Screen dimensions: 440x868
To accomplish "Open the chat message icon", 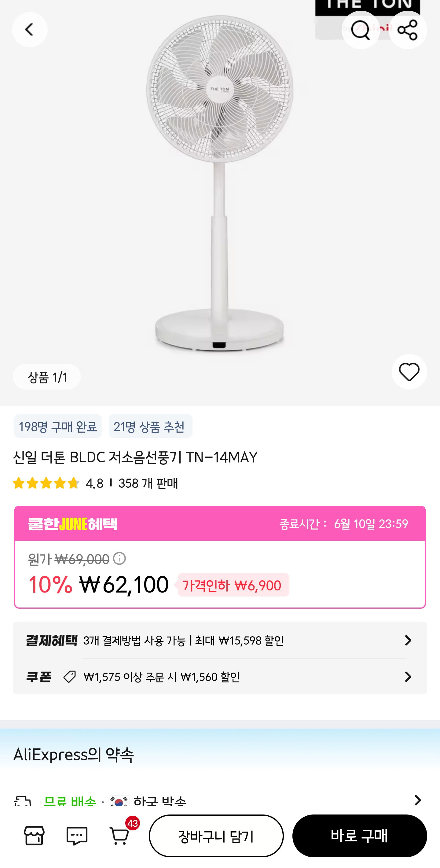I will click(77, 836).
